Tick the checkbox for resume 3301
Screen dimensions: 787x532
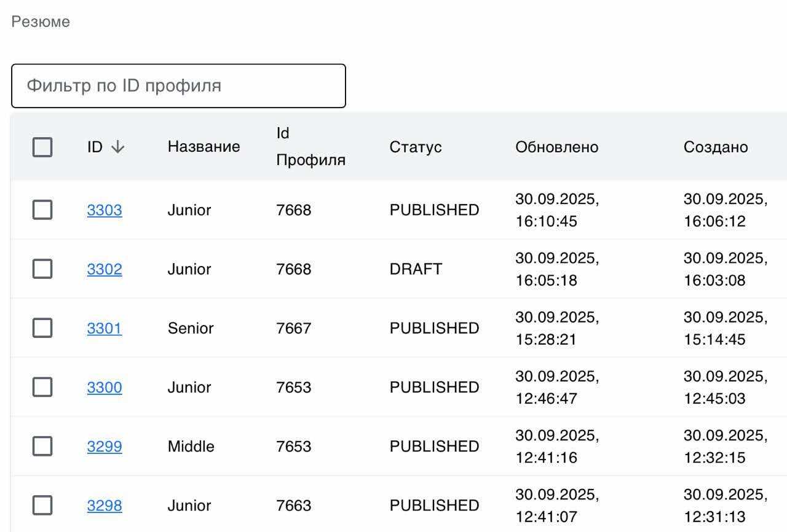point(42,328)
